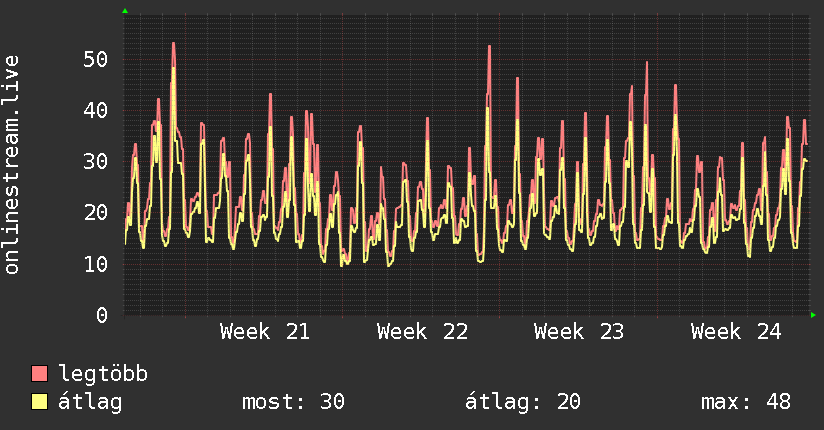The width and height of the screenshot is (824, 430).
Task: Click the Week 23 axis label
Action: click(579, 332)
